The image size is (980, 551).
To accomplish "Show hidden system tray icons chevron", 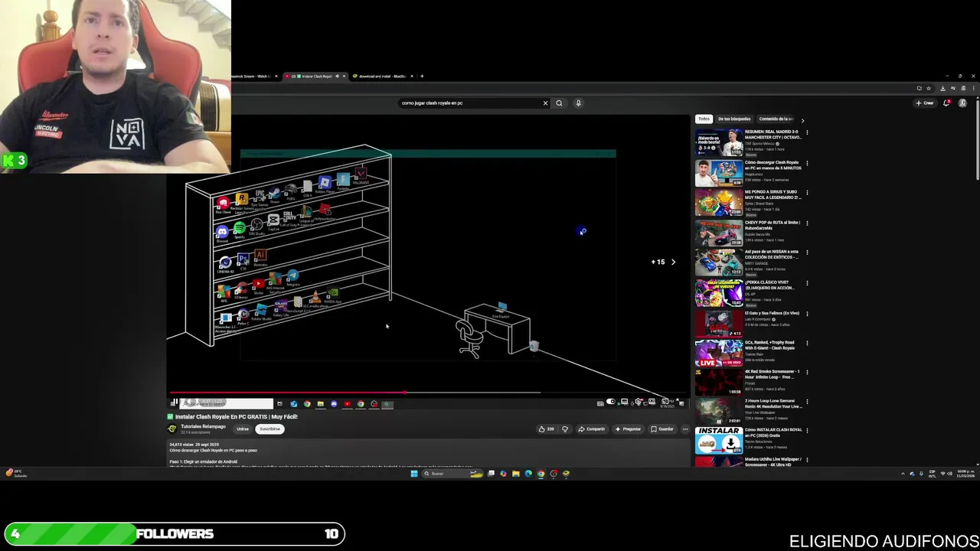I will (903, 474).
